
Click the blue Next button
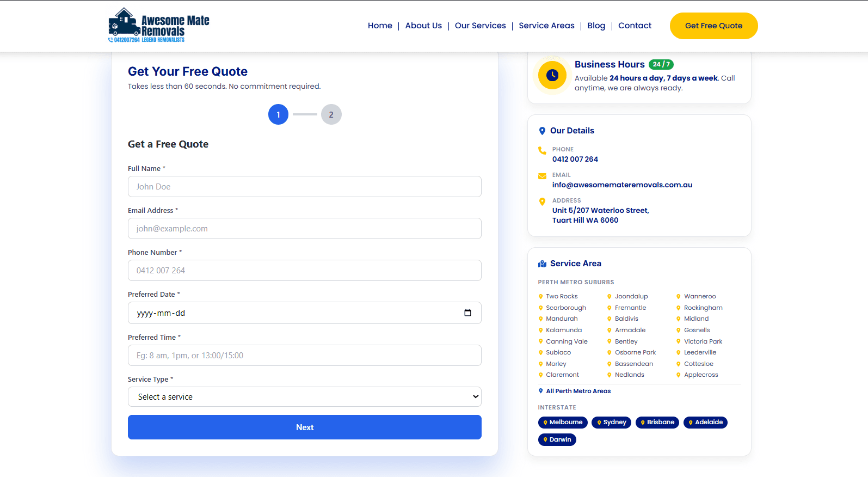(305, 427)
